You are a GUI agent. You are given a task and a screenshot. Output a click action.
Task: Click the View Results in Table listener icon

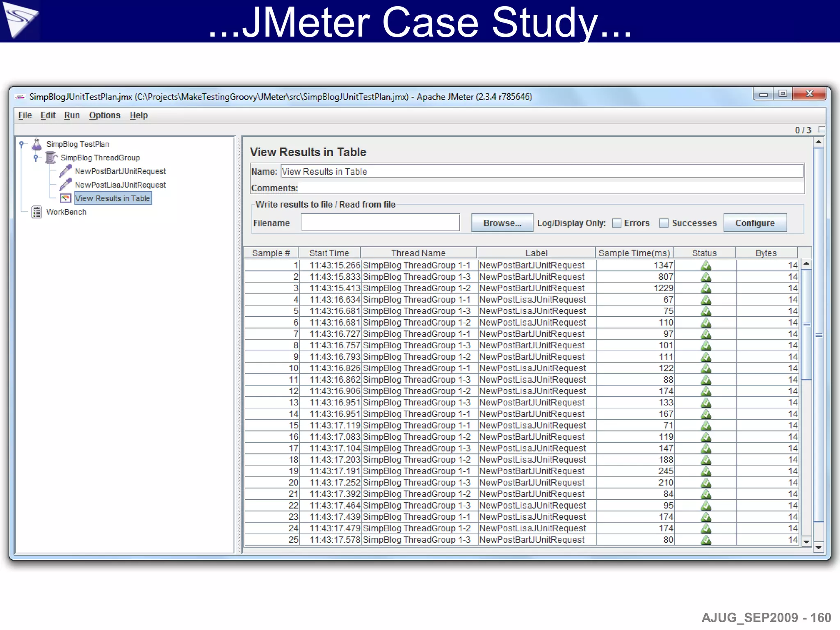[x=66, y=198]
